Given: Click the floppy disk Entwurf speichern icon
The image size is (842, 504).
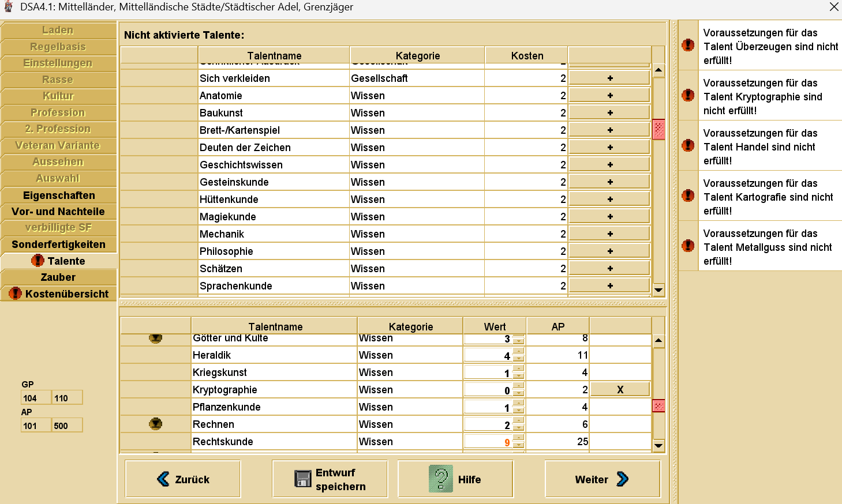Looking at the screenshot, I should (302, 479).
